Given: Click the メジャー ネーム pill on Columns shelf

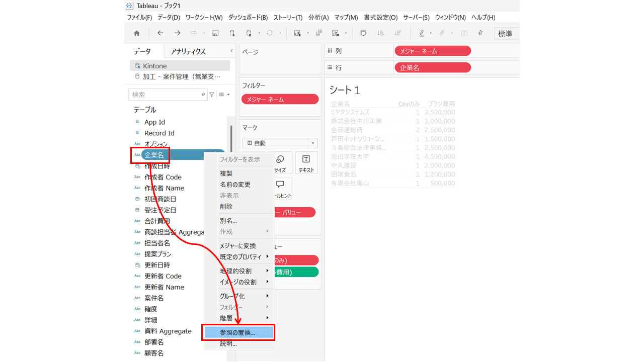Looking at the screenshot, I should pyautogui.click(x=433, y=51).
